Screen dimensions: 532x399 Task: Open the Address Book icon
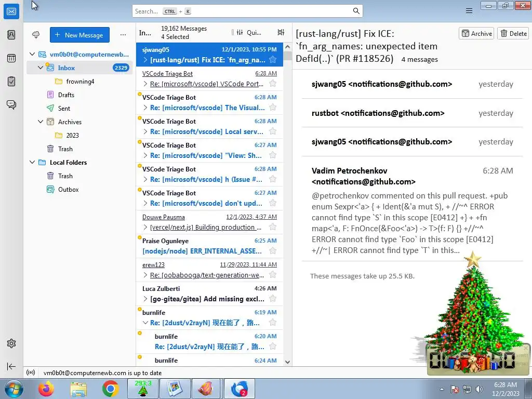click(x=11, y=35)
